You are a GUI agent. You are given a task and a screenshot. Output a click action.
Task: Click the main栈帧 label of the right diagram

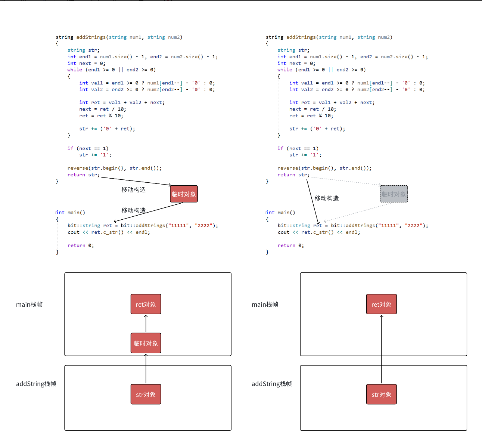click(x=265, y=305)
